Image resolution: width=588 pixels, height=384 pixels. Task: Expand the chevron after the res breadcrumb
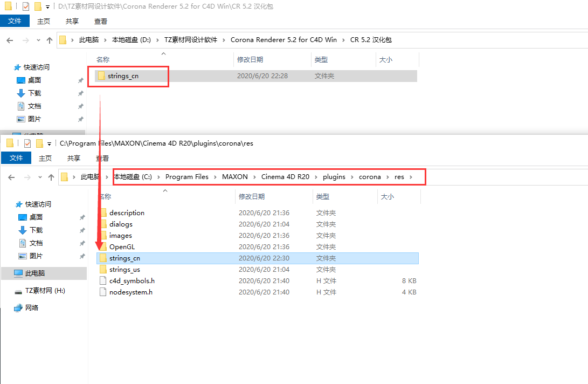pyautogui.click(x=411, y=177)
